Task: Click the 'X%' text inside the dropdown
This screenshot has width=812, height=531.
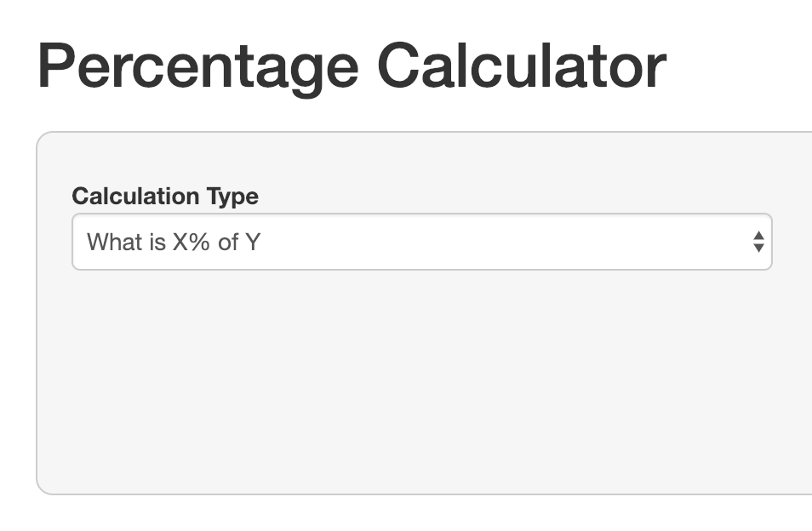Action: click(x=192, y=243)
